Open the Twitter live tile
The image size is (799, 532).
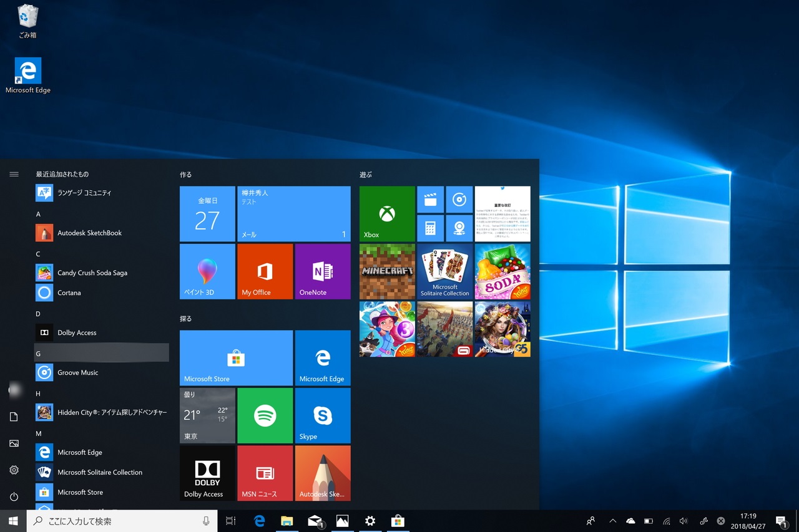coord(502,214)
